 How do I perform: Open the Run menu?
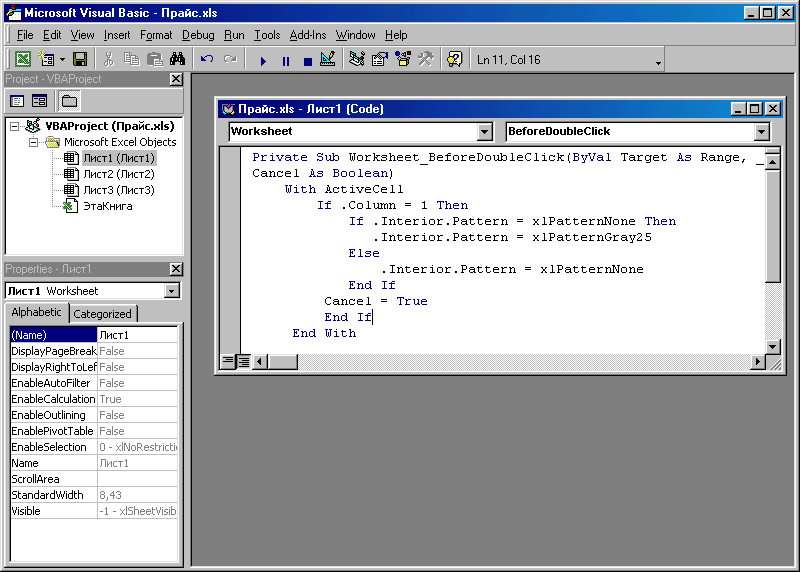pos(234,35)
